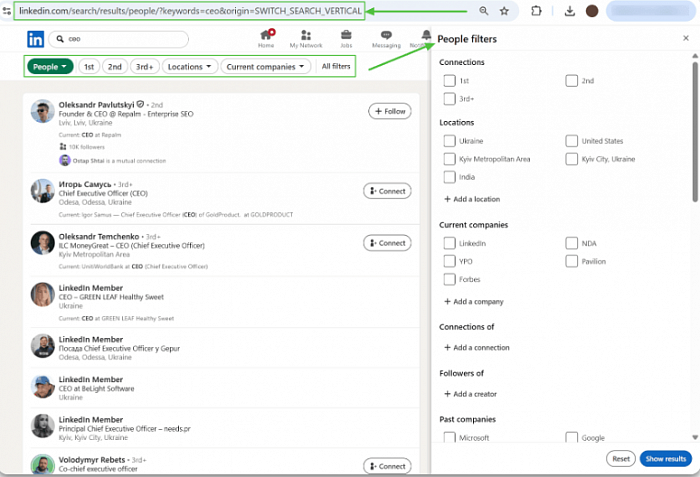Reset all people filters
This screenshot has height=477, width=700.
(621, 459)
